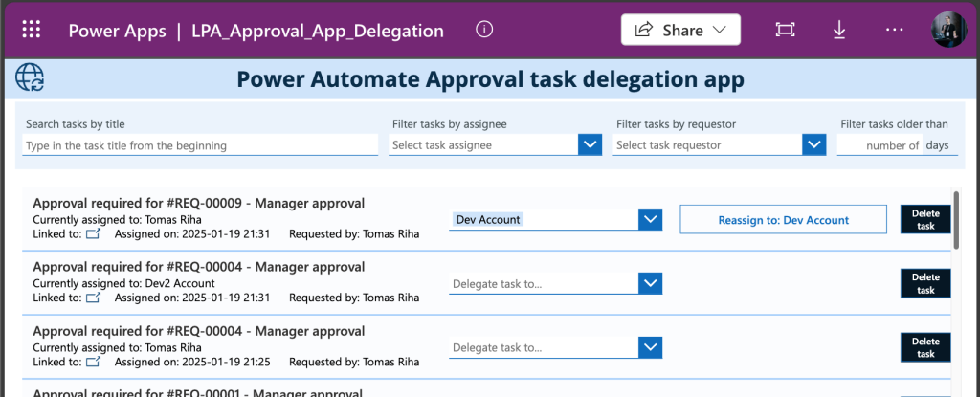This screenshot has height=397, width=980.
Task: Click the requestor filter chevron button
Action: click(813, 145)
